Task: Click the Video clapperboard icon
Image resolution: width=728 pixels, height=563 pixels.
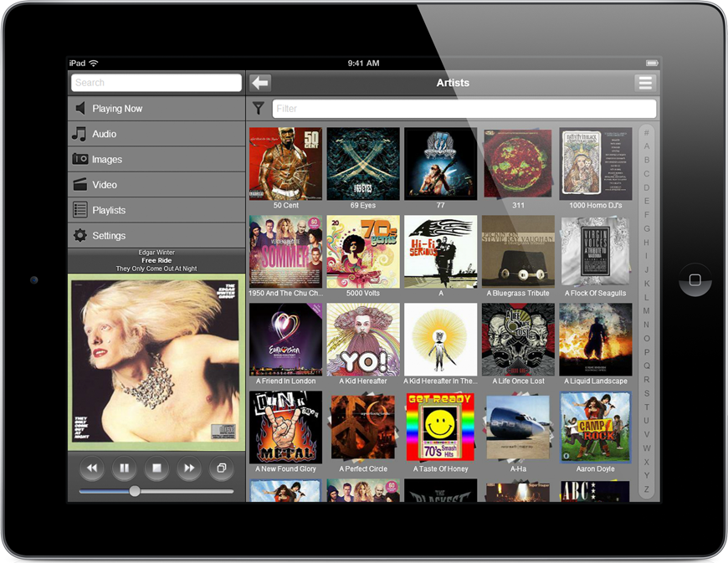Action: click(79, 184)
